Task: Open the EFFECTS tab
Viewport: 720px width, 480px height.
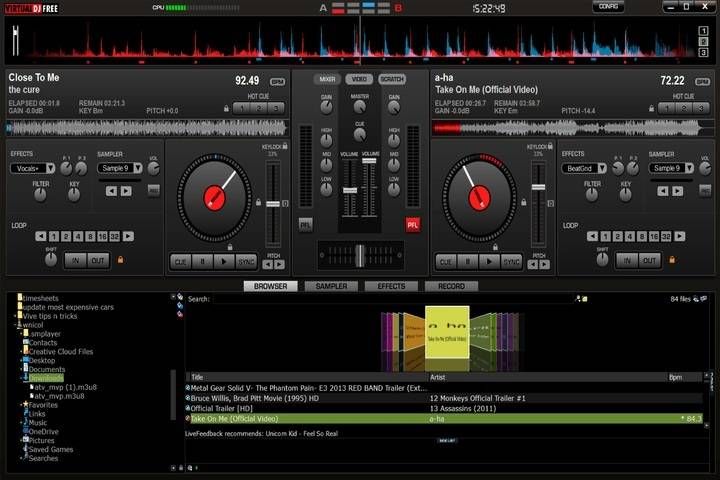Action: [391, 286]
